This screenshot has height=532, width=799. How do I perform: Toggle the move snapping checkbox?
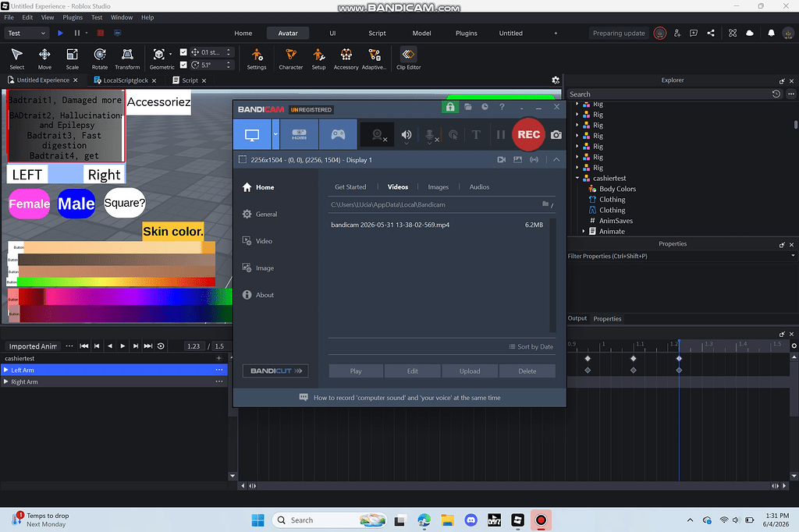pos(183,52)
